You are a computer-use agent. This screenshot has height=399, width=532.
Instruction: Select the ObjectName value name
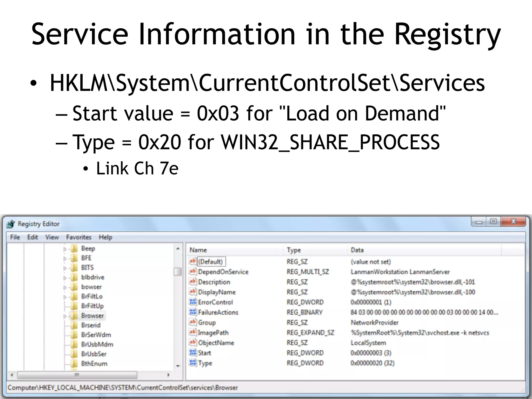coord(216,343)
